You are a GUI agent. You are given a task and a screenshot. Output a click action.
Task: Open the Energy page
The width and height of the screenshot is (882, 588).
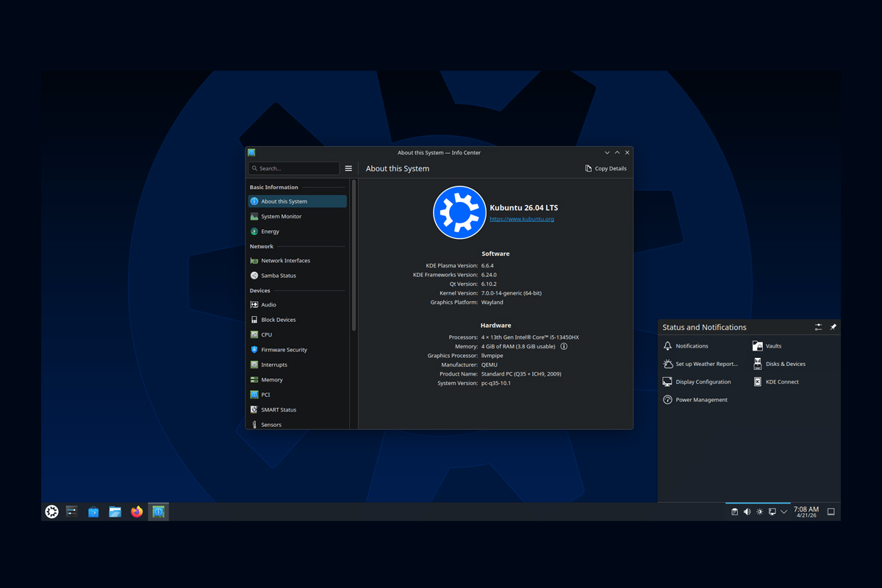click(x=298, y=232)
